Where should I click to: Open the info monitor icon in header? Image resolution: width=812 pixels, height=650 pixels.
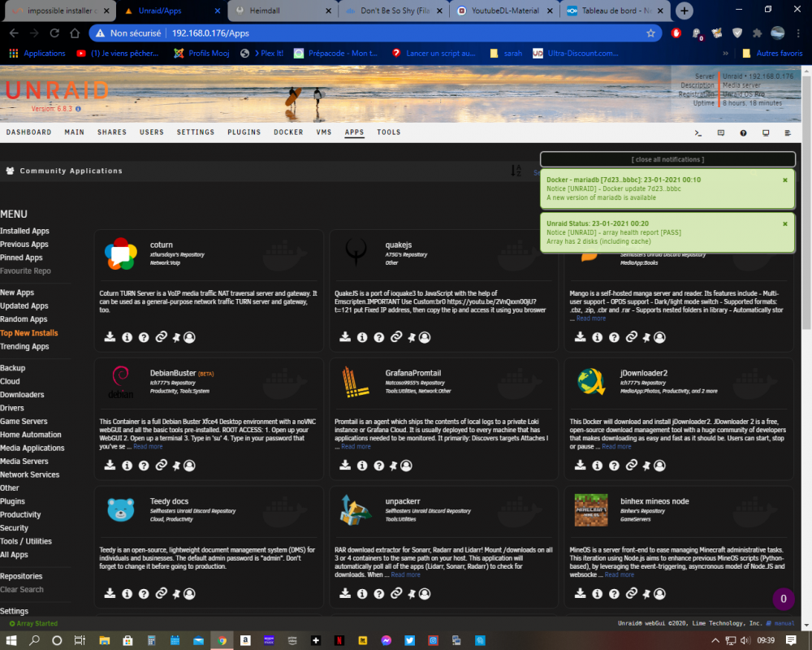pos(766,133)
